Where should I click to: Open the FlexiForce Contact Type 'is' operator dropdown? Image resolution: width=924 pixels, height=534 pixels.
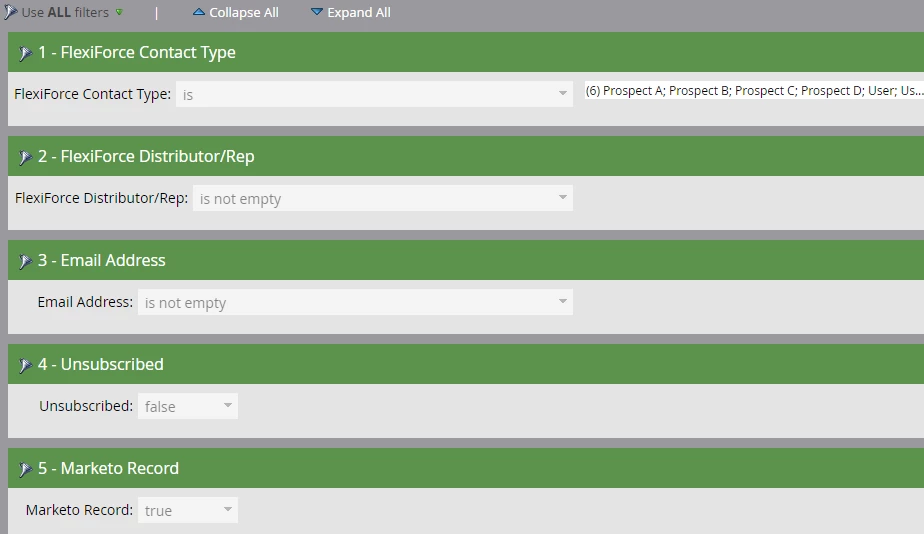coord(374,94)
